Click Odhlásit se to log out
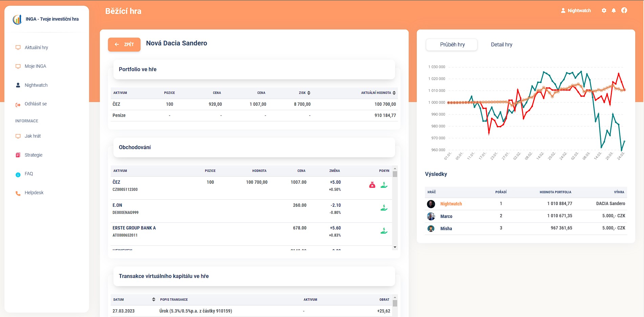644x317 pixels. pyautogui.click(x=36, y=104)
